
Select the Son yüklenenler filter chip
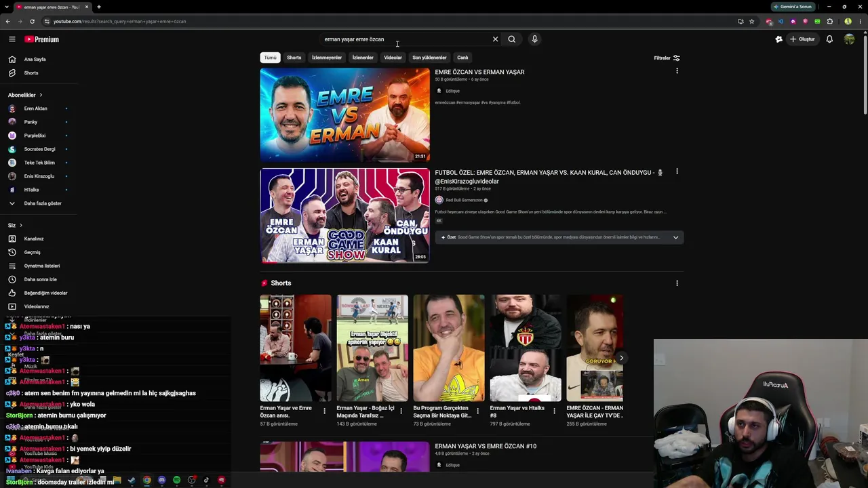[x=429, y=58]
